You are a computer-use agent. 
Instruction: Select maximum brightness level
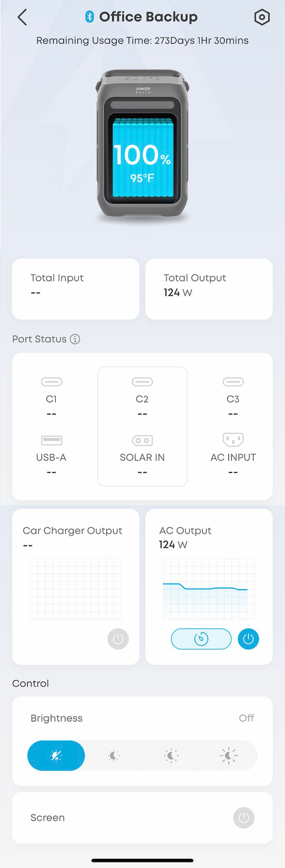pyautogui.click(x=228, y=755)
